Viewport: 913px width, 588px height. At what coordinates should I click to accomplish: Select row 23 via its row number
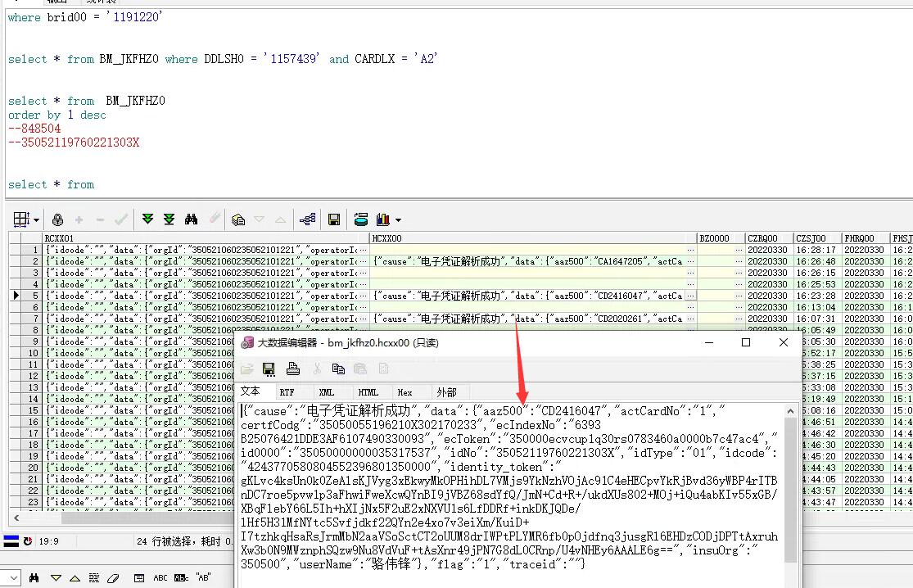tap(31, 502)
